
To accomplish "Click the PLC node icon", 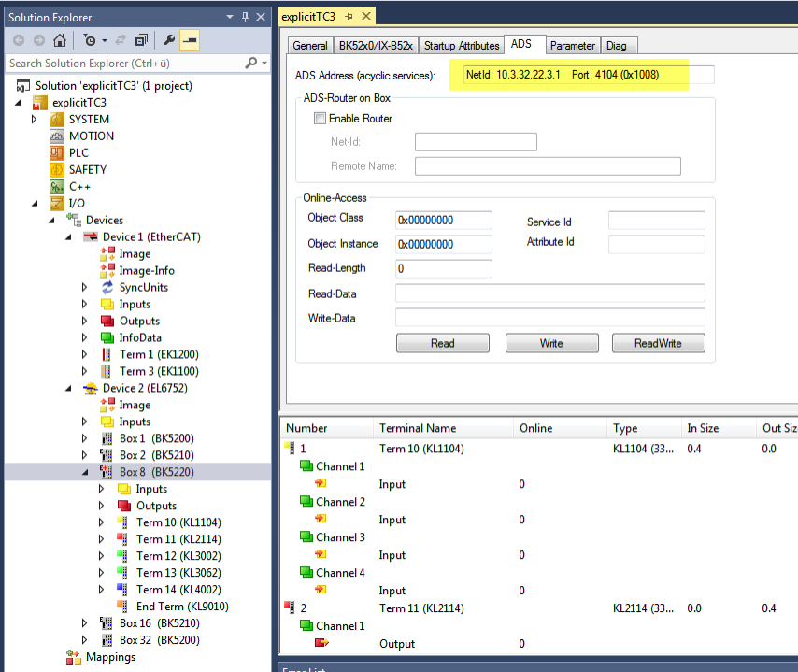I will pyautogui.click(x=56, y=152).
